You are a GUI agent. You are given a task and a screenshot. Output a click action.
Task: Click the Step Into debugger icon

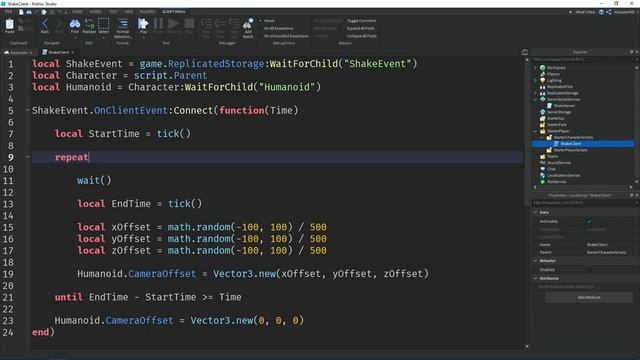(206, 24)
